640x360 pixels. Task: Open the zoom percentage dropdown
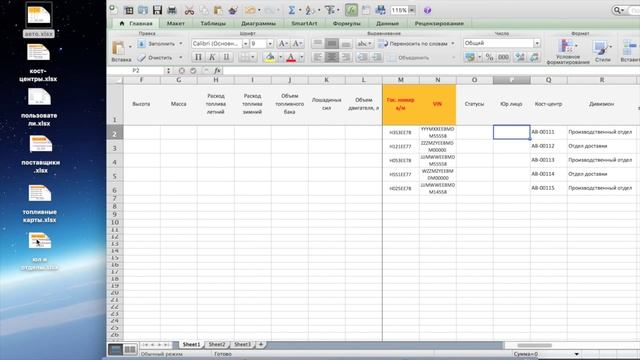pyautogui.click(x=412, y=10)
